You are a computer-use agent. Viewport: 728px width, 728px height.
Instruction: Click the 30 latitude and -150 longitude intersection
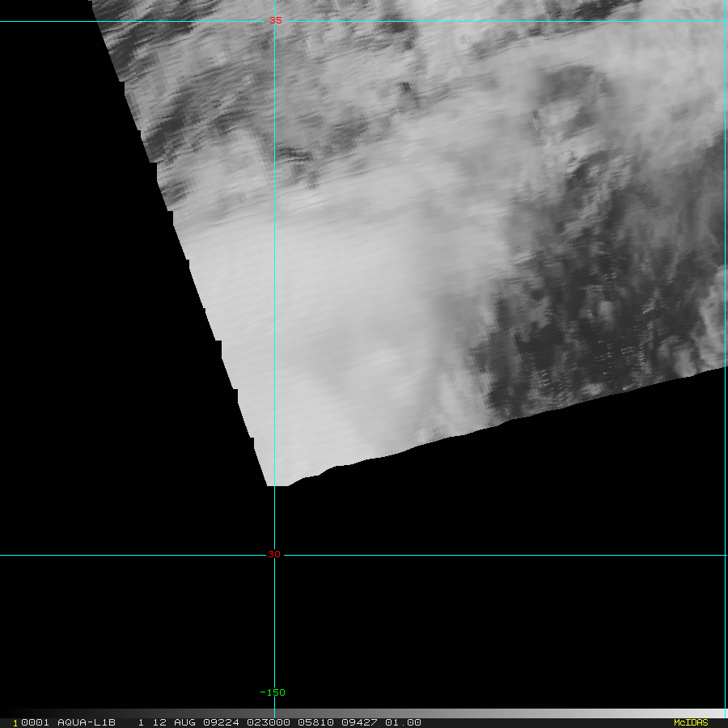click(x=274, y=555)
